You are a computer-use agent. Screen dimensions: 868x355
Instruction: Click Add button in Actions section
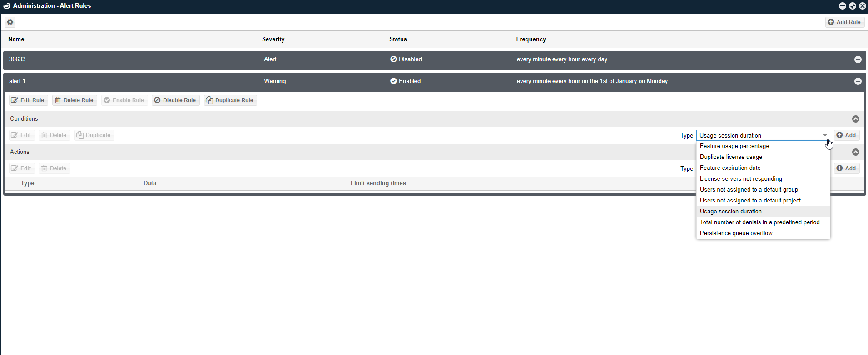tap(846, 168)
